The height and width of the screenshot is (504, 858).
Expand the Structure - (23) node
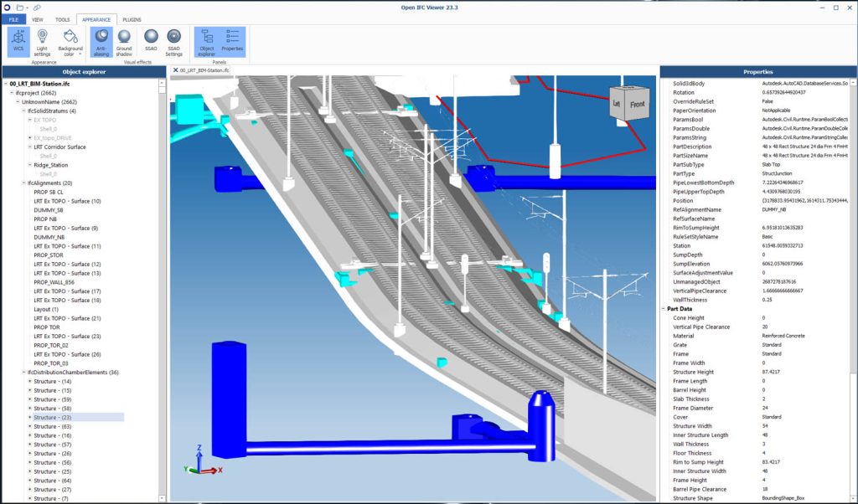(30, 417)
